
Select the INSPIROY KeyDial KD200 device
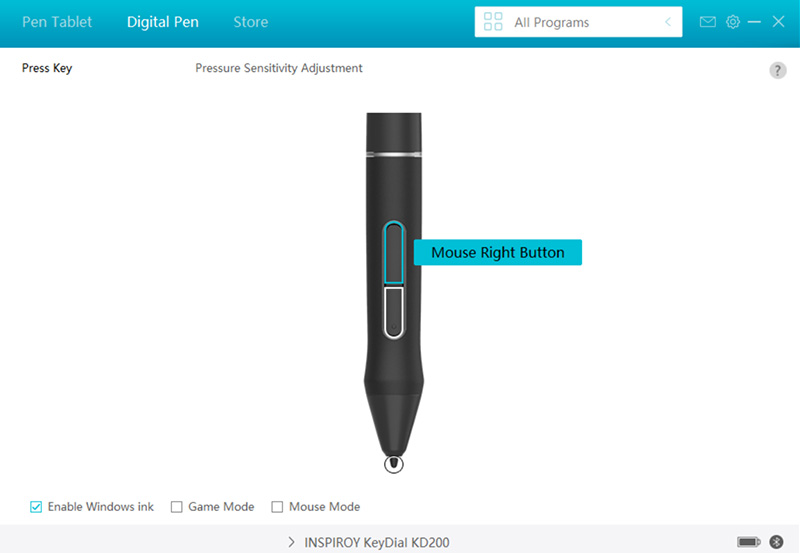pos(377,542)
